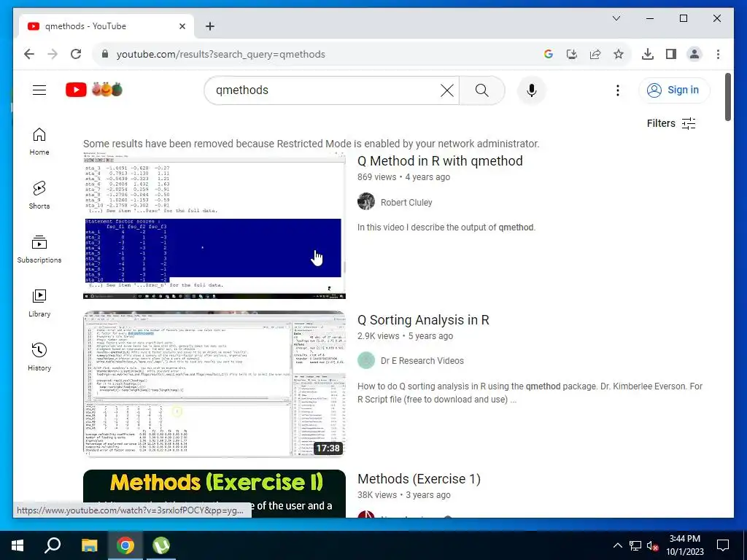Viewport: 747px width, 560px height.
Task: Open the tab search dropdown chevron
Action: [616, 18]
